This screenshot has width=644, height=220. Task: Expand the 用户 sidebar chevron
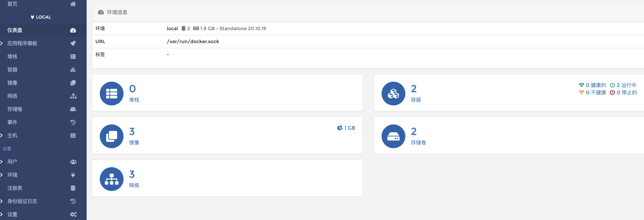[x=2, y=162]
